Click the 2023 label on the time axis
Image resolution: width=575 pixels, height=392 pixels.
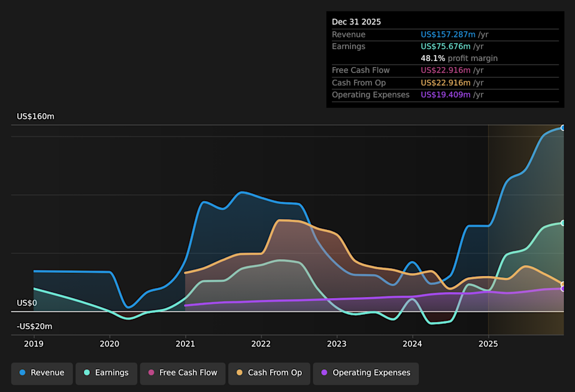336,344
